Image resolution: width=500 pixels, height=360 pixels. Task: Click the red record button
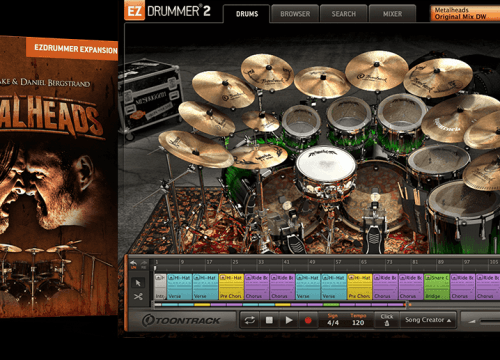pos(308,320)
